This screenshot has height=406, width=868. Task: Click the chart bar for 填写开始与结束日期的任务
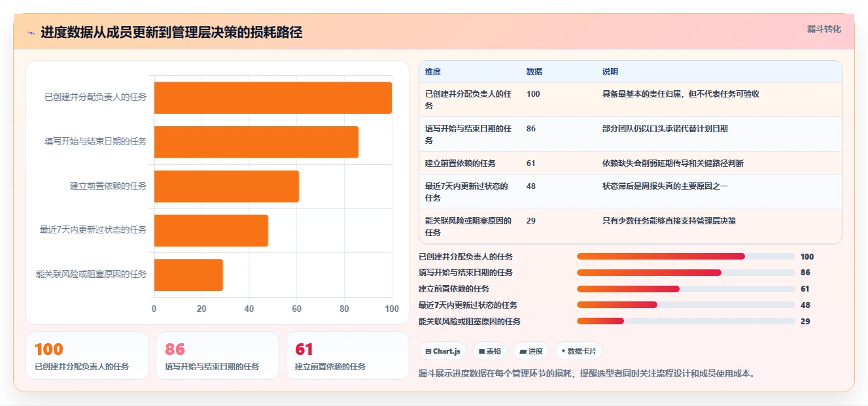[256, 142]
